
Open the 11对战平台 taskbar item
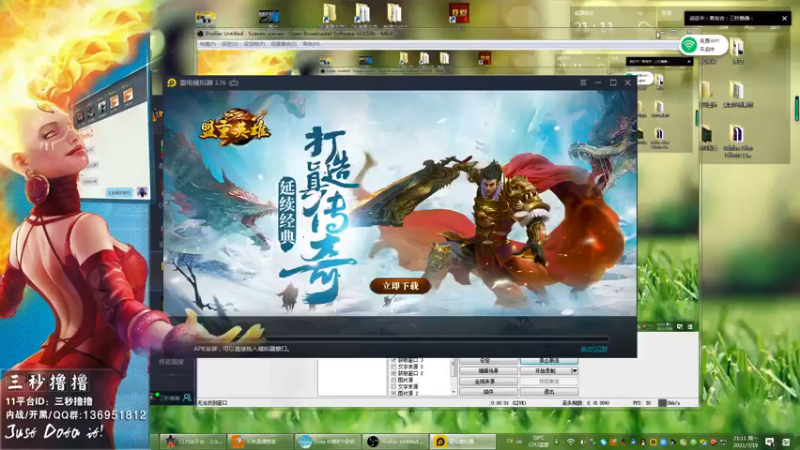193,441
